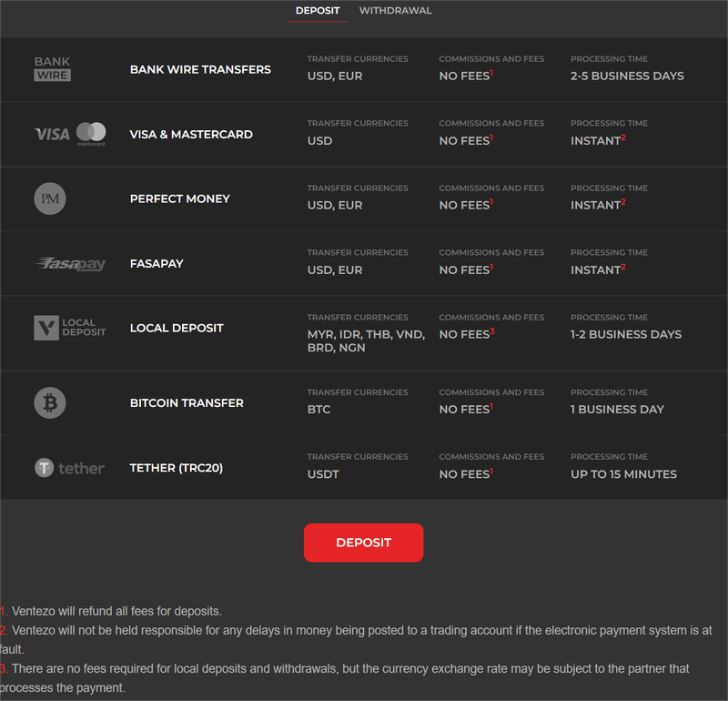Click USD, EUR in the Bank Wire row
728x701 pixels.
[x=335, y=76]
